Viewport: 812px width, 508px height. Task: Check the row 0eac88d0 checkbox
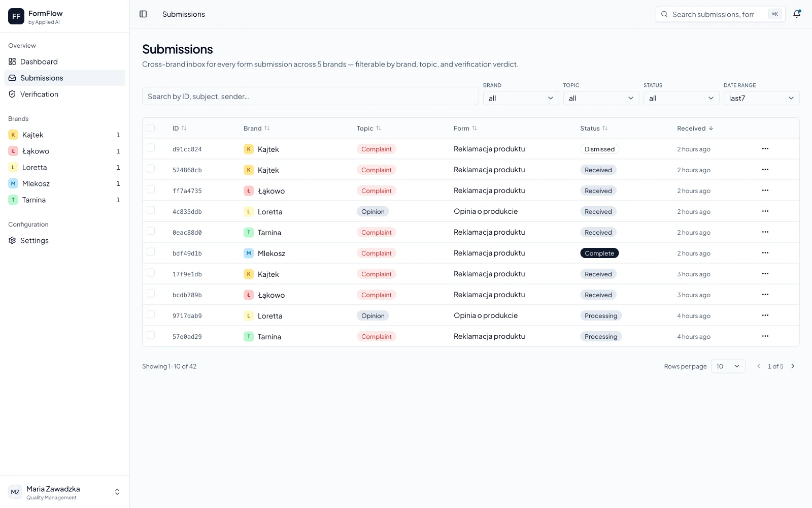click(x=151, y=231)
